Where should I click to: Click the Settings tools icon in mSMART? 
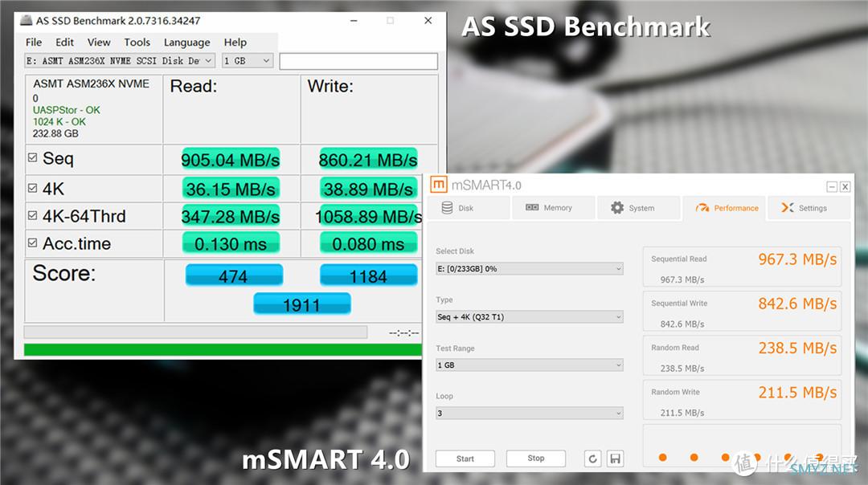click(787, 207)
